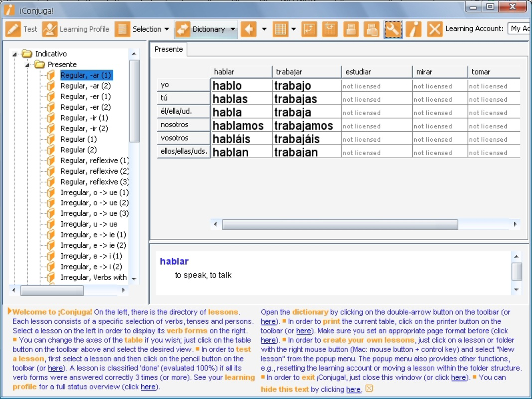The width and height of the screenshot is (532, 399).
Task: Open page format icon beside printer
Action: click(x=372, y=29)
